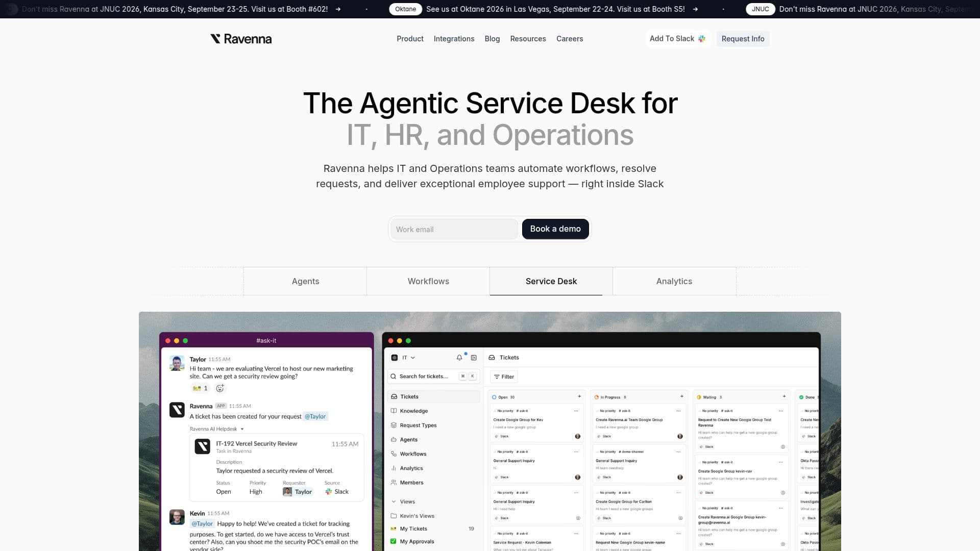Click the Ravenna logo in the header

(x=241, y=39)
